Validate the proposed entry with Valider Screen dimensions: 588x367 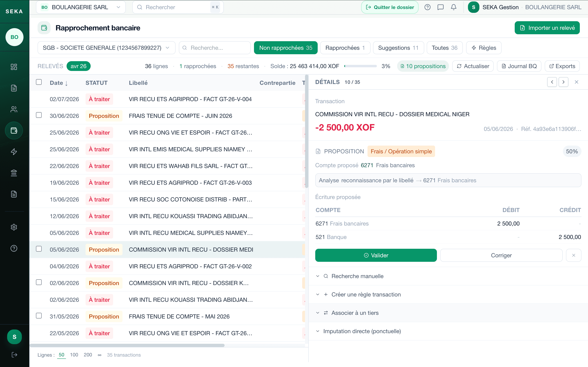(376, 255)
